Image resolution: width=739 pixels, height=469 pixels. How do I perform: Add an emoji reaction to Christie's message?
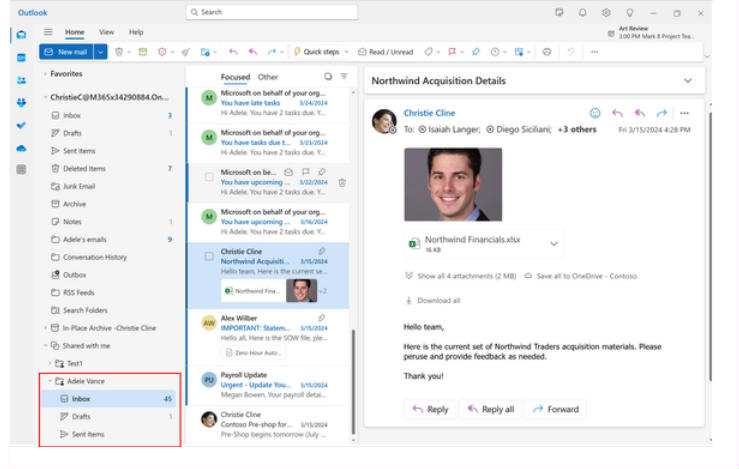595,113
